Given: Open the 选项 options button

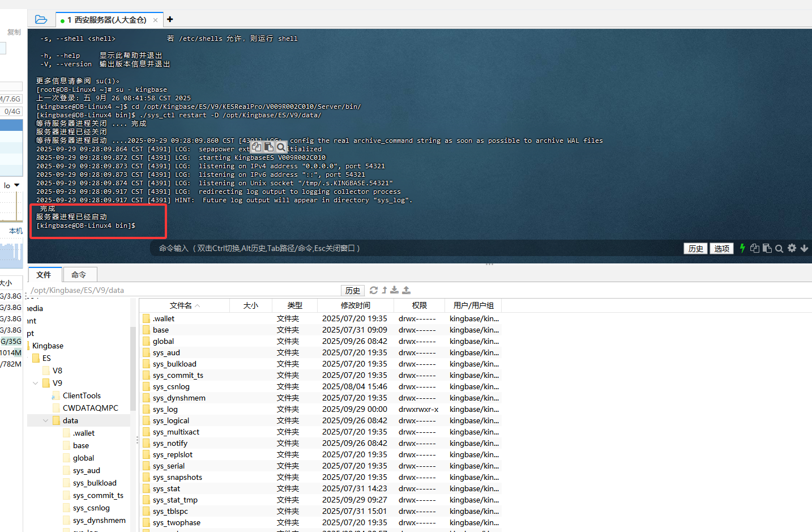Looking at the screenshot, I should 721,248.
